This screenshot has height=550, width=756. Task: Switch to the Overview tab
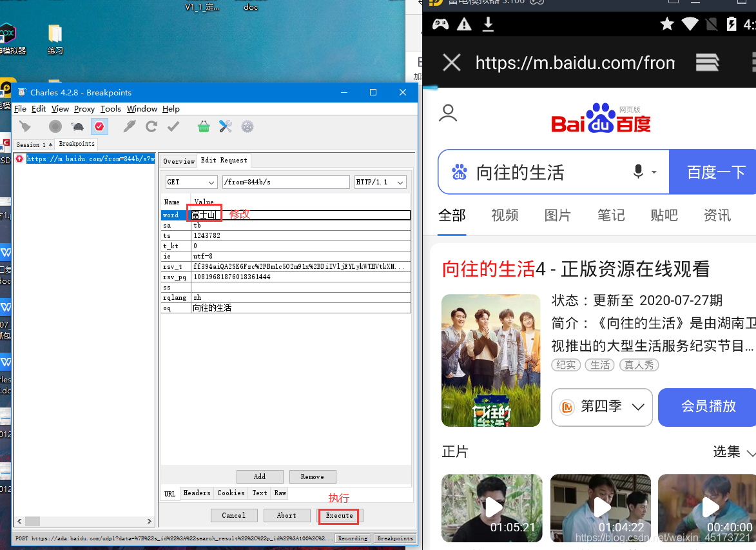(179, 161)
